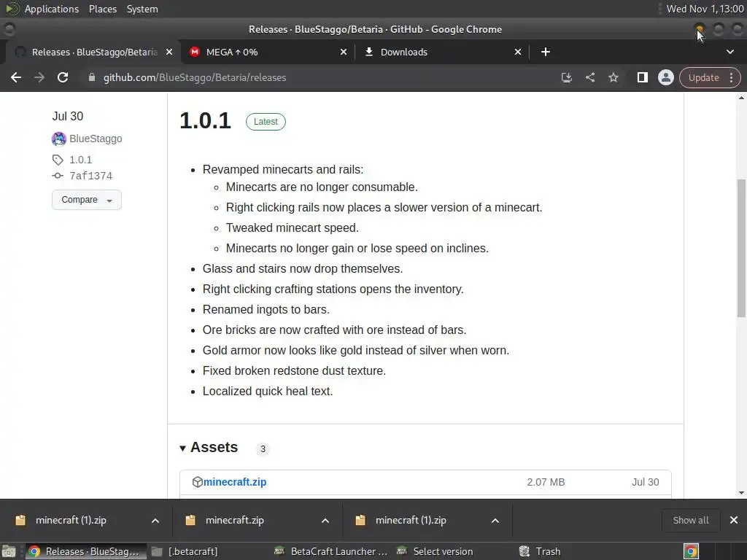
Task: Switch to the MEGA upload tab
Action: pyautogui.click(x=267, y=52)
